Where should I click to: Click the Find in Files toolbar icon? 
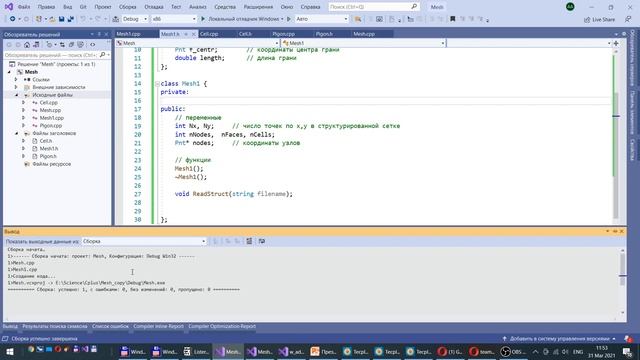358,19
